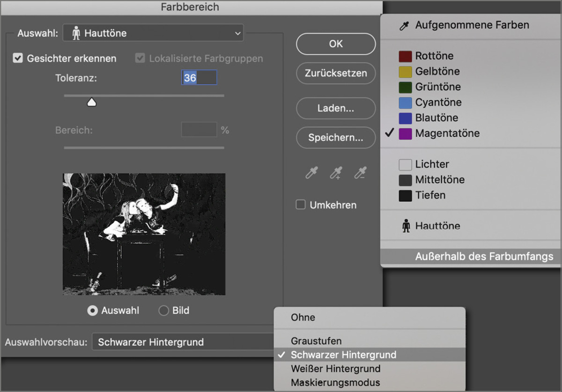
Task: Disable the Gesichter erkennen checkbox
Action: 17,58
